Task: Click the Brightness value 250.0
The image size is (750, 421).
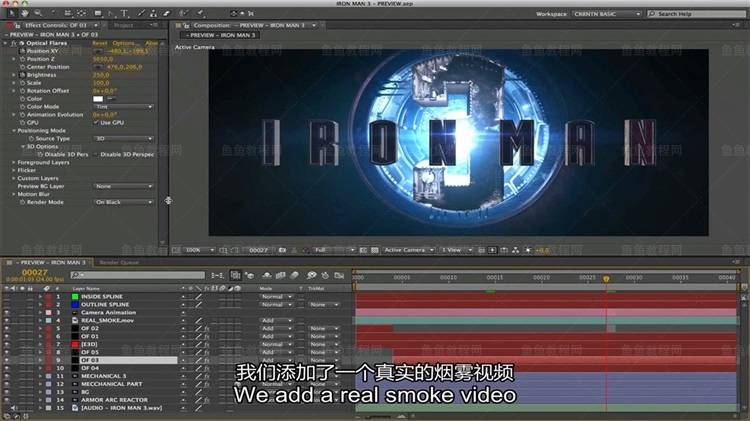Action: tap(101, 75)
